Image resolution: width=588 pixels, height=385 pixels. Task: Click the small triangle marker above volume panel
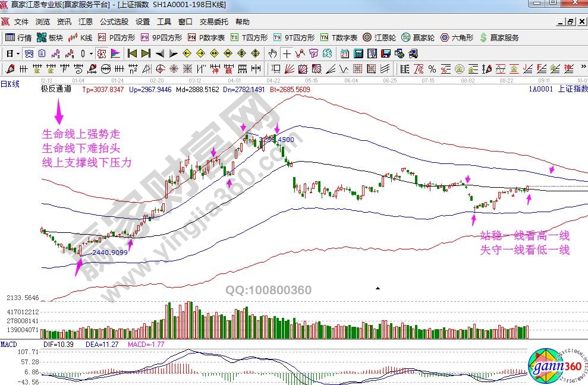click(377, 289)
